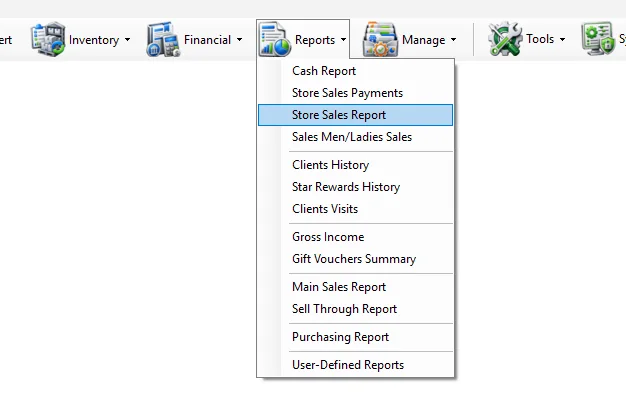Open Purchasing Report
This screenshot has height=417, width=626.
[x=355, y=337]
